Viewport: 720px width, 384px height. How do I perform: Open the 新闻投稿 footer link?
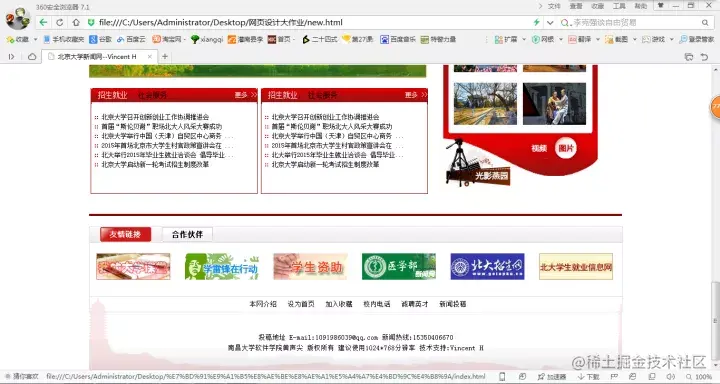[453, 304]
